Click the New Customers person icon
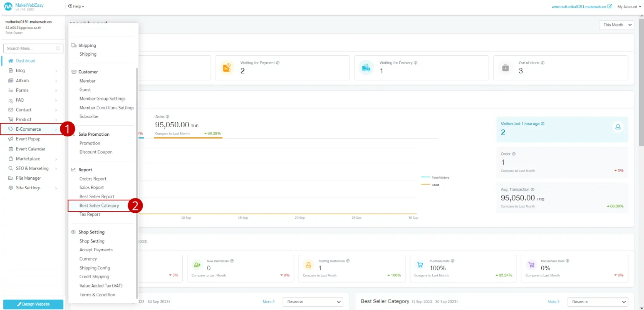644x310 pixels. coord(197,265)
